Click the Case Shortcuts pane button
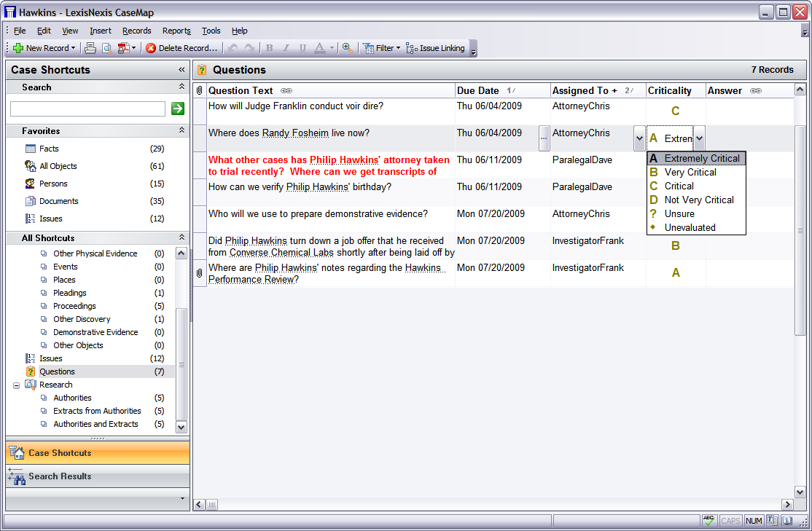812x531 pixels. pyautogui.click(x=98, y=453)
